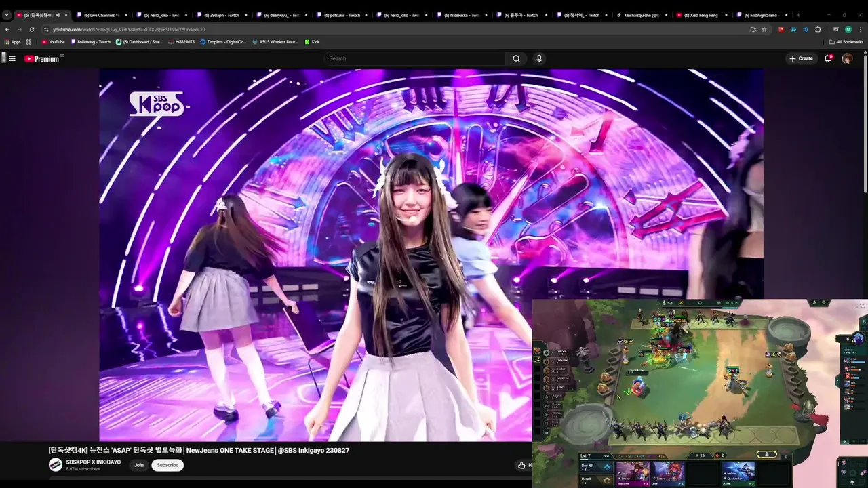Click the YouTube search field
The height and width of the screenshot is (488, 868).
[415, 59]
